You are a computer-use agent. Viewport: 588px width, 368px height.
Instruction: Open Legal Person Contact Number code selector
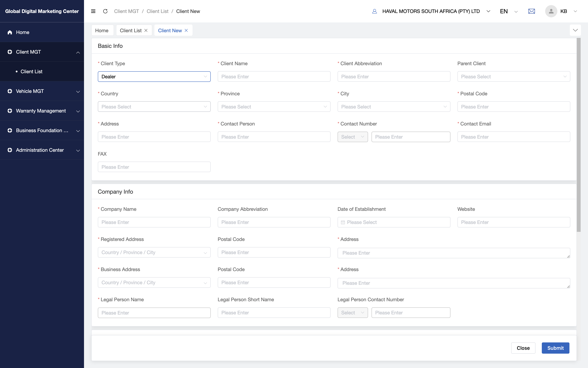pos(353,312)
